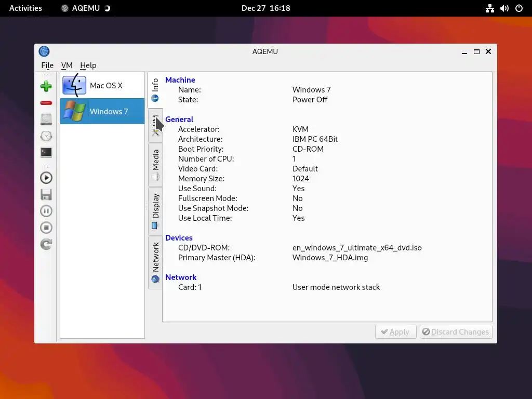
Task: Open the VM menu
Action: (66, 65)
